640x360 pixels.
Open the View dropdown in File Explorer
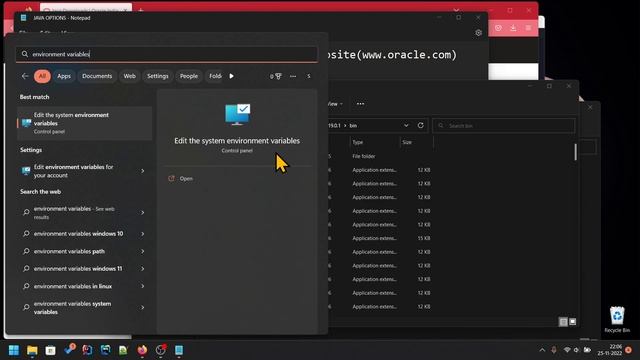click(335, 104)
